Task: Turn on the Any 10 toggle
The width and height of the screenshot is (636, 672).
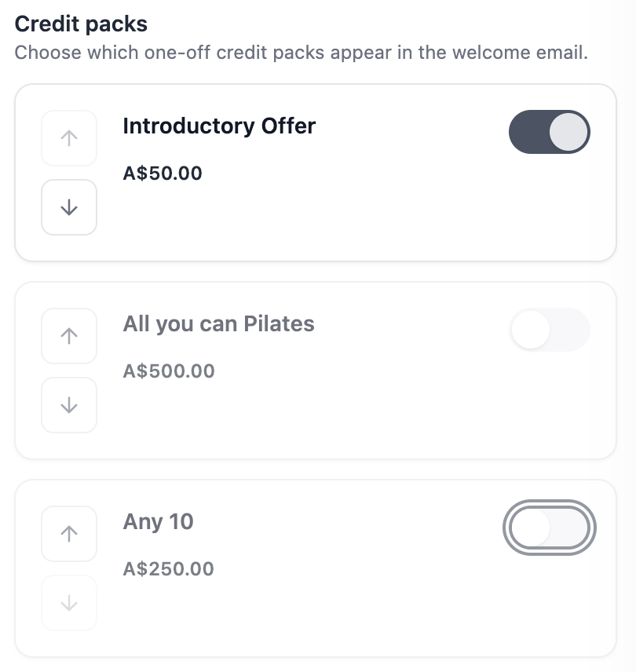Action: click(549, 528)
